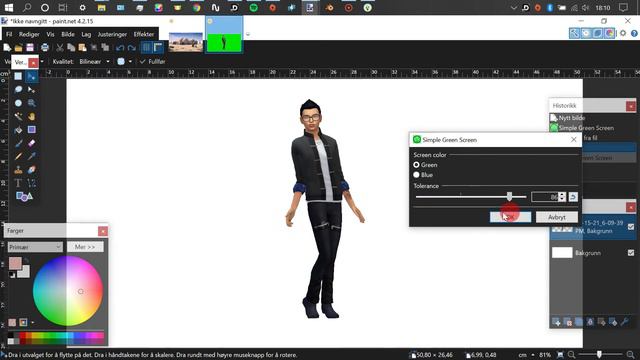Open the Justeringer menu
The width and height of the screenshot is (640, 360).
(112, 34)
